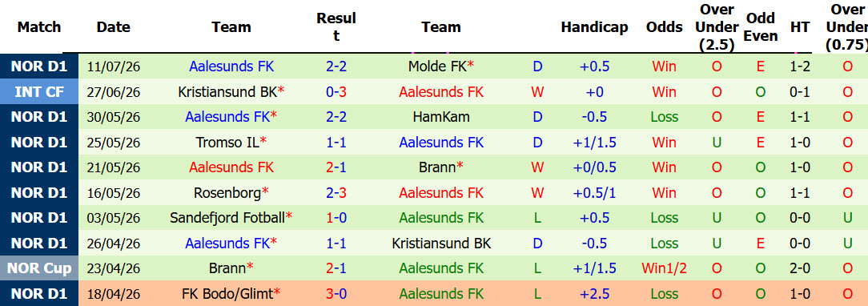
Task: Click the Odds column header
Action: 665,27
